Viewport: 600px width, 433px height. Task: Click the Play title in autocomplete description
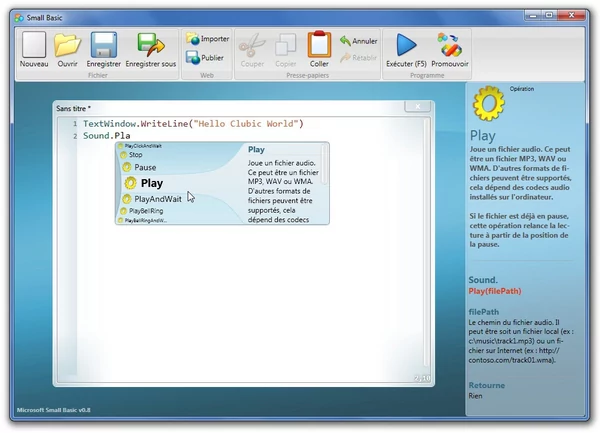coord(256,150)
